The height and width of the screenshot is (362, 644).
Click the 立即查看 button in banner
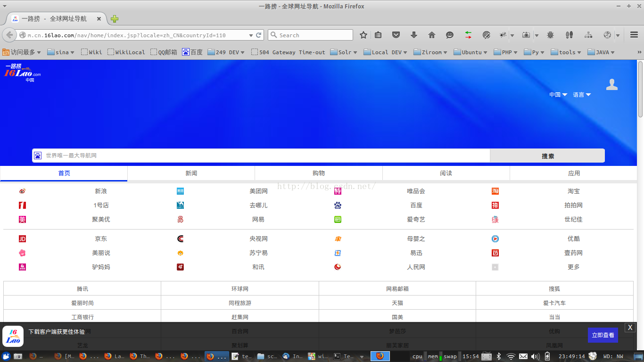coord(603,335)
